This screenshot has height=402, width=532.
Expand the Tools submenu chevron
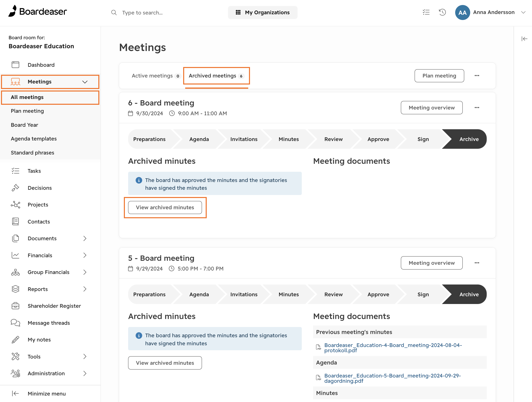point(85,356)
